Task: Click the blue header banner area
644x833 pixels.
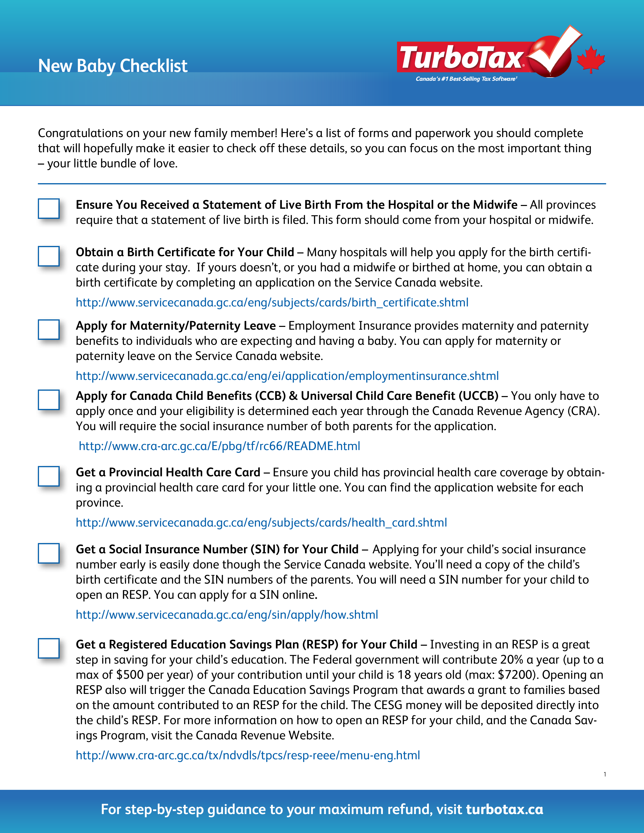Action: tap(322, 51)
